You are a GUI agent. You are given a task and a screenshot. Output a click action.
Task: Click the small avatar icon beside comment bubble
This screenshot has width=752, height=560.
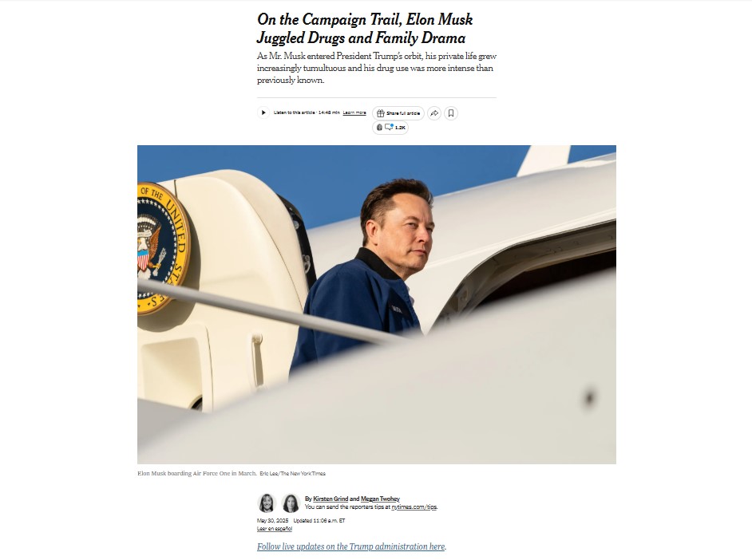tap(379, 127)
